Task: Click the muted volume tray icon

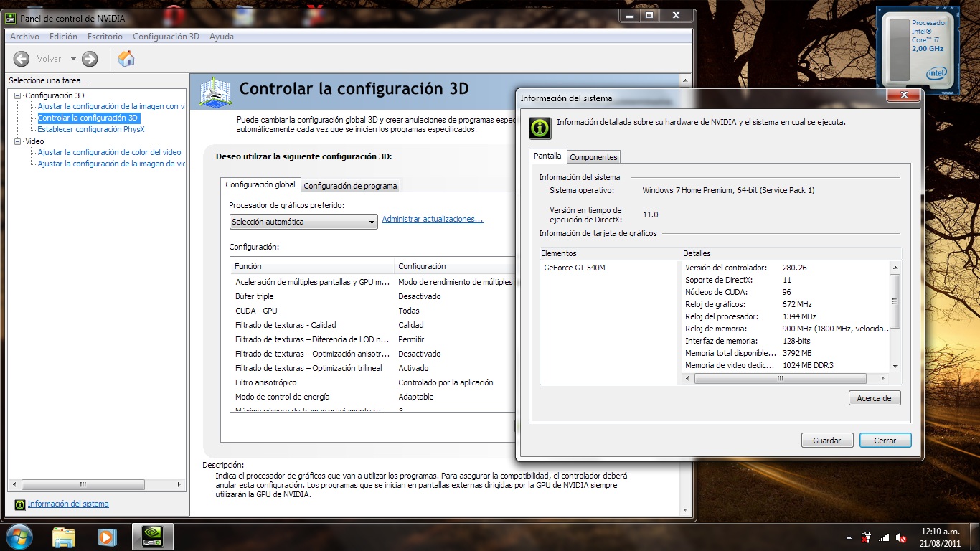Action: pos(901,537)
